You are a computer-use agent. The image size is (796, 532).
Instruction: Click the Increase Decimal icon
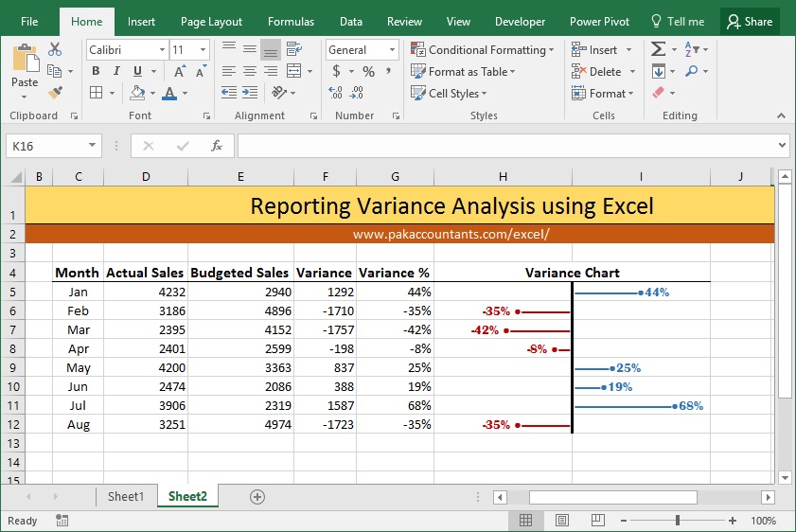tap(335, 93)
